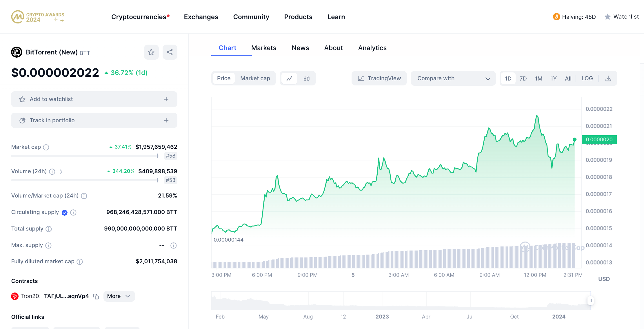Open the Exchanges menu
Screen dimensions: 644x329
point(201,17)
